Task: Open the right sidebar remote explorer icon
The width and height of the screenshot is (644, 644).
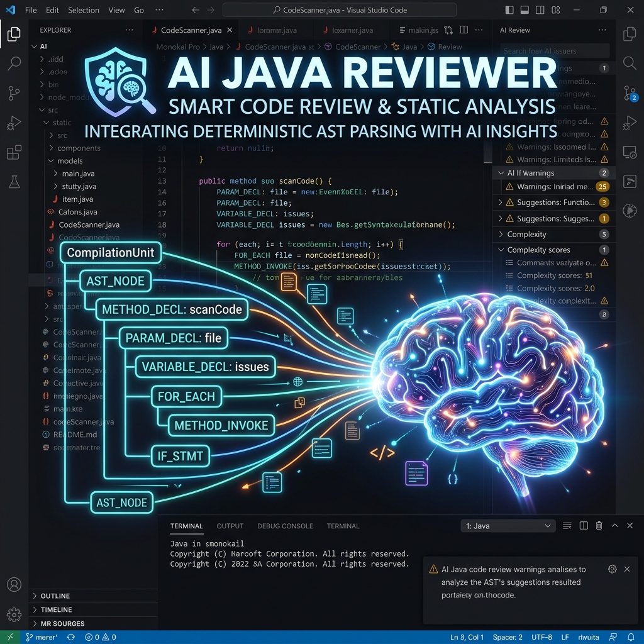Action: coord(630,152)
